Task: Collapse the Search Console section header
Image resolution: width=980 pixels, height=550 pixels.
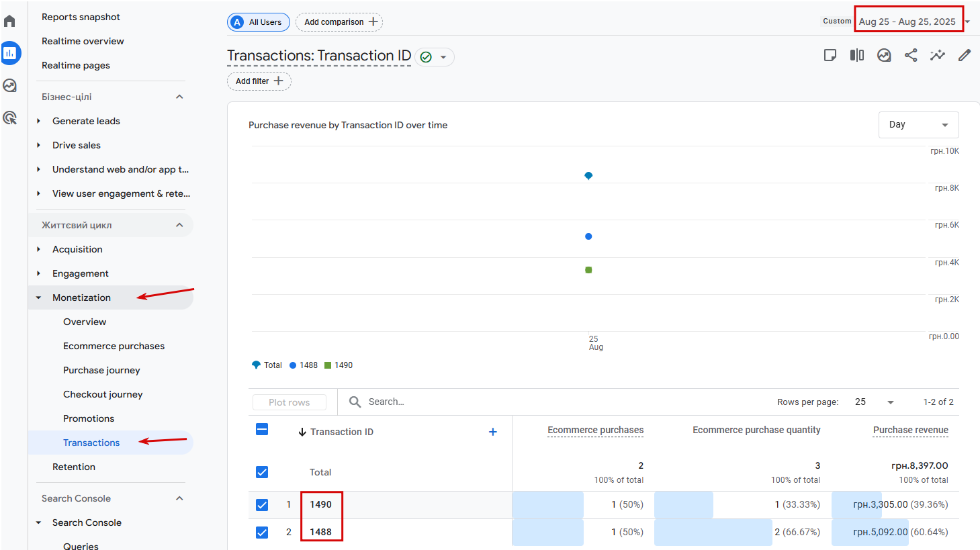Action: [179, 498]
